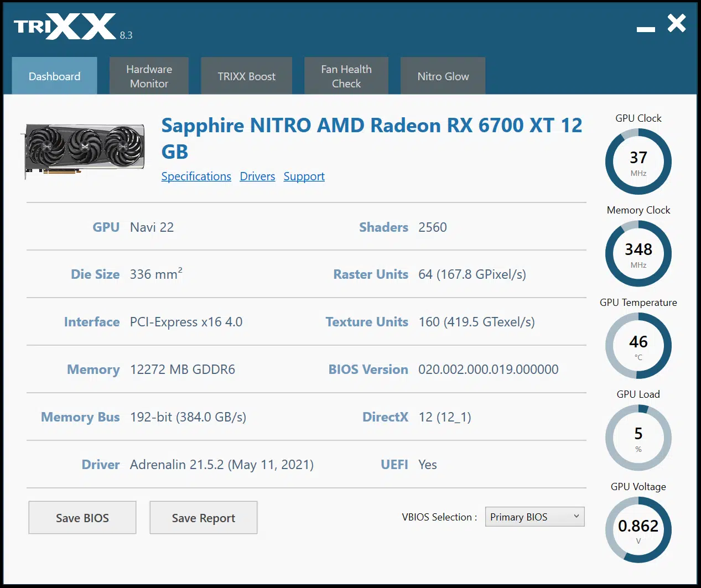Click the UEFI field label

coord(394,465)
